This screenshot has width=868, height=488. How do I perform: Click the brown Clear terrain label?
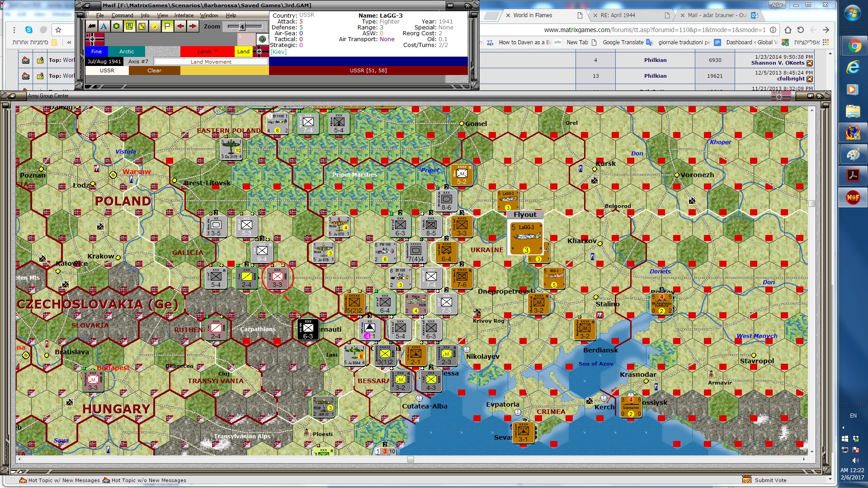pos(154,70)
